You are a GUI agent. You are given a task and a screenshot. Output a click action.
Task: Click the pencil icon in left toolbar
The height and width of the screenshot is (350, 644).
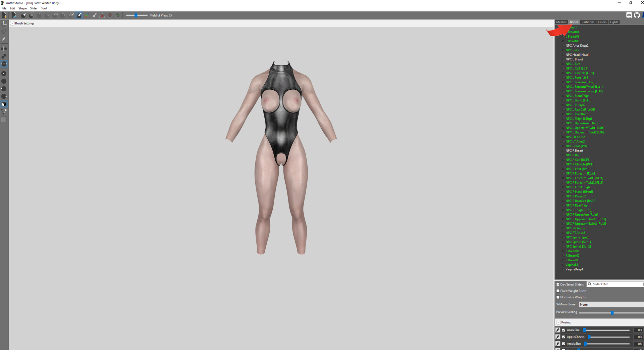[4, 39]
